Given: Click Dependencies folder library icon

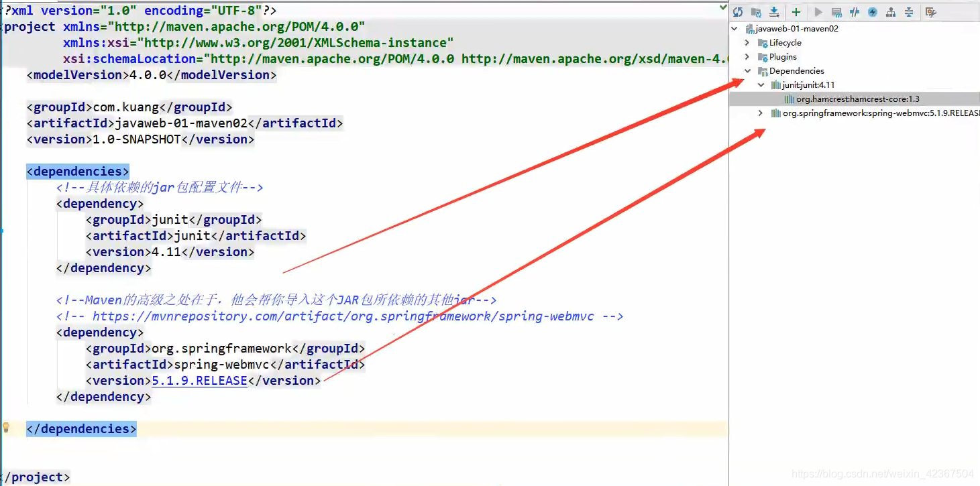Looking at the screenshot, I should click(762, 71).
